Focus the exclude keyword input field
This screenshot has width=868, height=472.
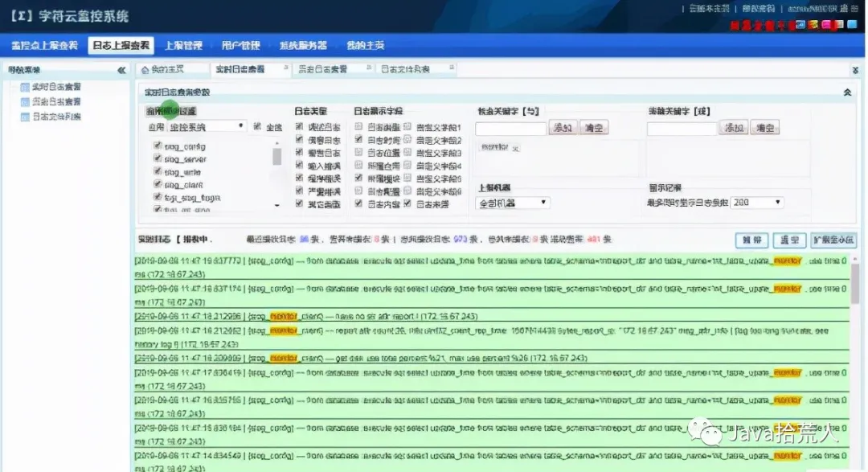(682, 129)
